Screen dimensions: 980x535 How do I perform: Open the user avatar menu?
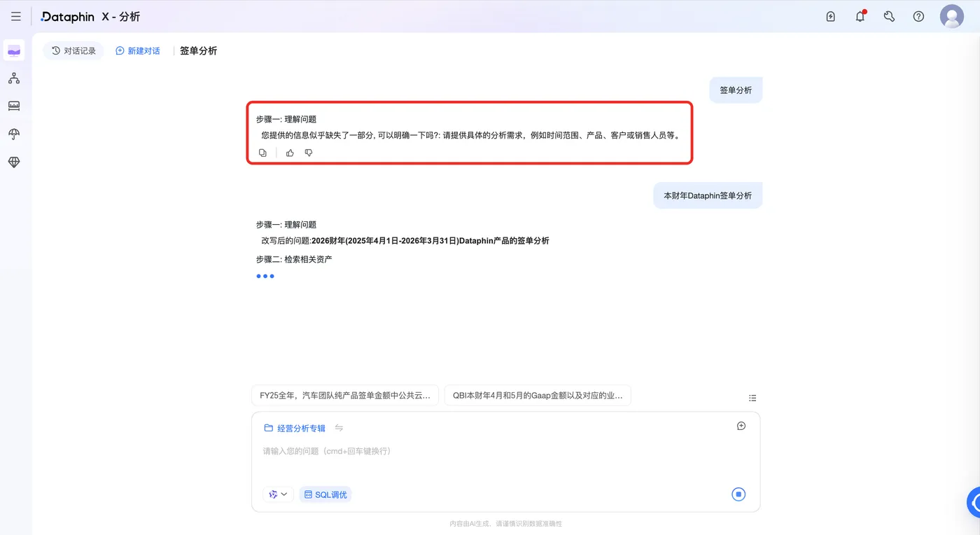click(952, 16)
